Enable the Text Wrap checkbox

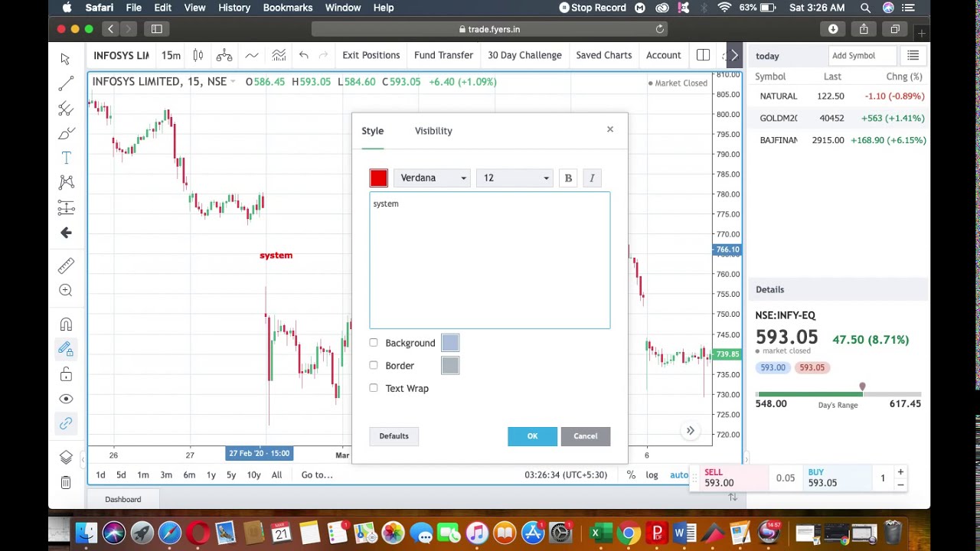coord(374,388)
